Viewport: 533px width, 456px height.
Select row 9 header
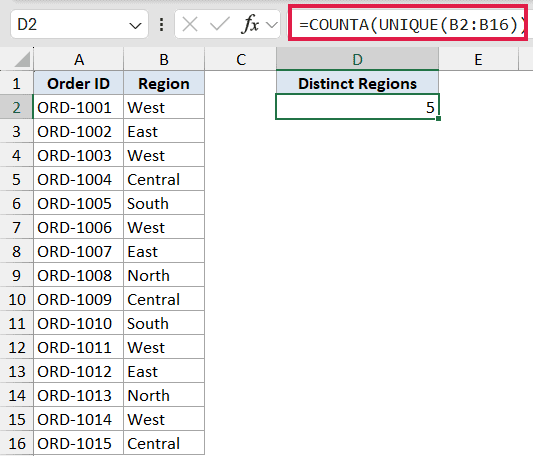pos(17,275)
